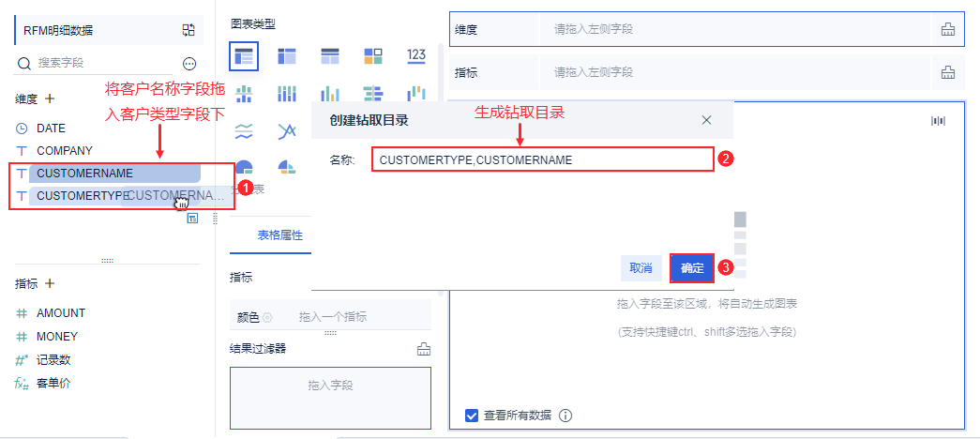980x439 pixels.
Task: Choose the KPI 123 indicator chart type
Action: [x=417, y=56]
